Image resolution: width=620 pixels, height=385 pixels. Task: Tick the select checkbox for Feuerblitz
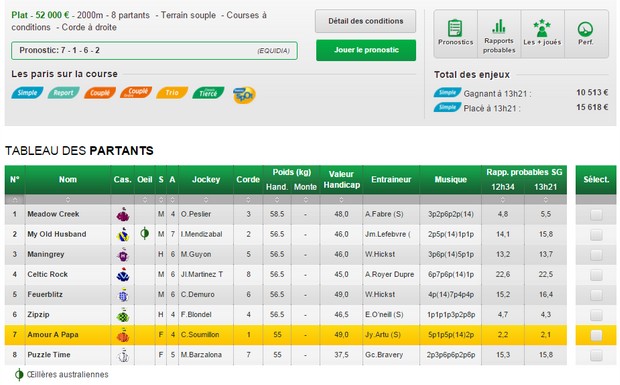[596, 295]
